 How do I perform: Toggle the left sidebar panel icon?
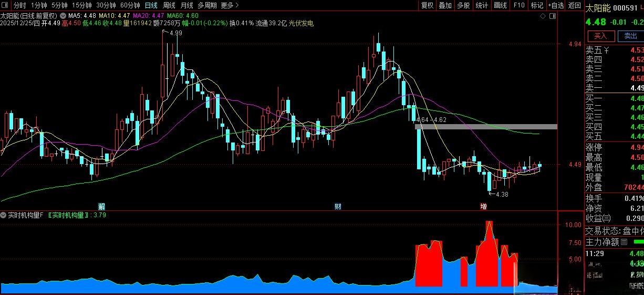(x=5, y=5)
